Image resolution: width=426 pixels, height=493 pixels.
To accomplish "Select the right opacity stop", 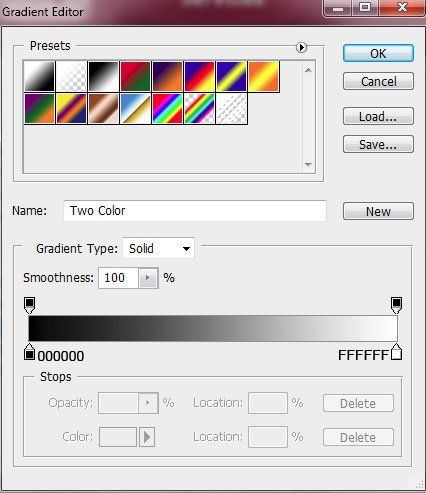I will [x=396, y=305].
